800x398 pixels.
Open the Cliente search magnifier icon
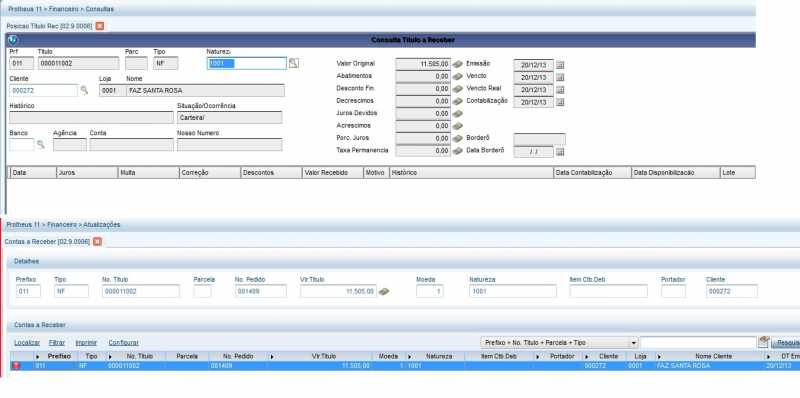tap(84, 90)
